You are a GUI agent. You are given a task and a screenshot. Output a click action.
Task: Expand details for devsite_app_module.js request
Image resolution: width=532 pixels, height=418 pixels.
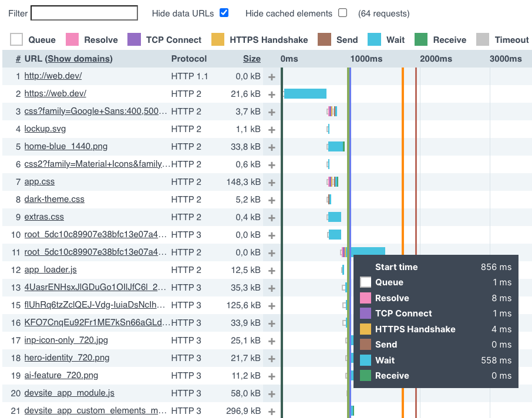click(x=271, y=393)
